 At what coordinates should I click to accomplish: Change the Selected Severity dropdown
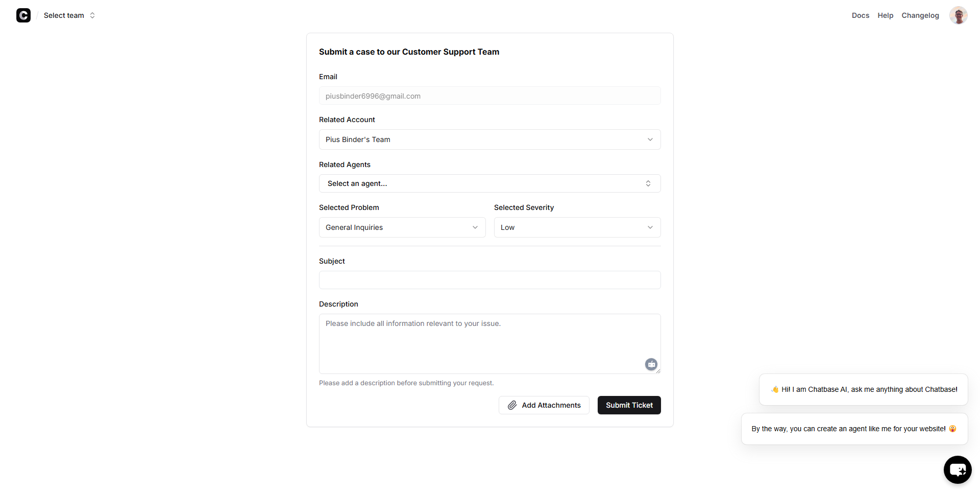(577, 227)
